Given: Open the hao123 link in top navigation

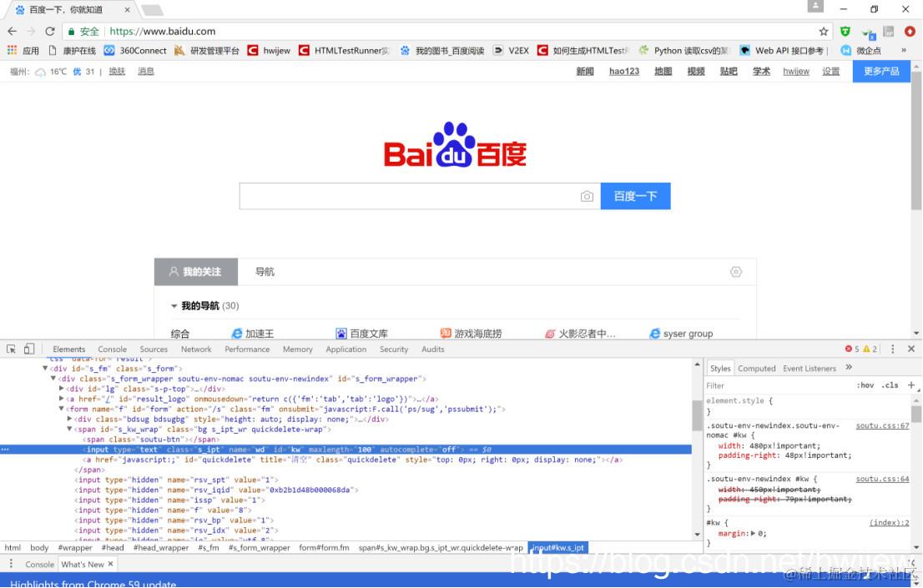Looking at the screenshot, I should [624, 71].
